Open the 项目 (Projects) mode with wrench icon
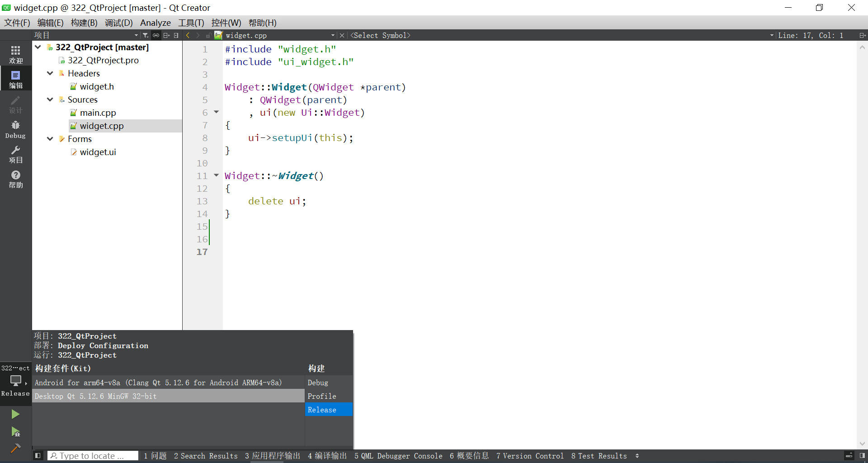Screen dimensions: 868x463 tap(16, 154)
